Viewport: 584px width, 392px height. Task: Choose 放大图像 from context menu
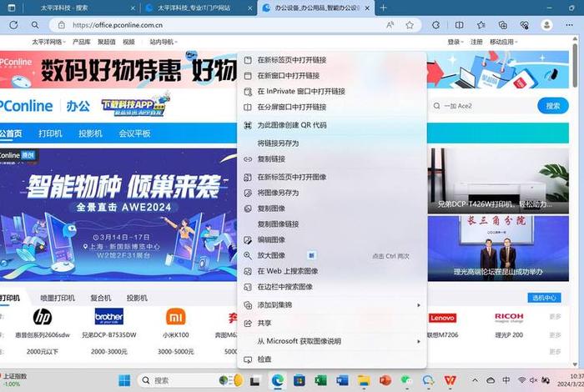point(331,255)
